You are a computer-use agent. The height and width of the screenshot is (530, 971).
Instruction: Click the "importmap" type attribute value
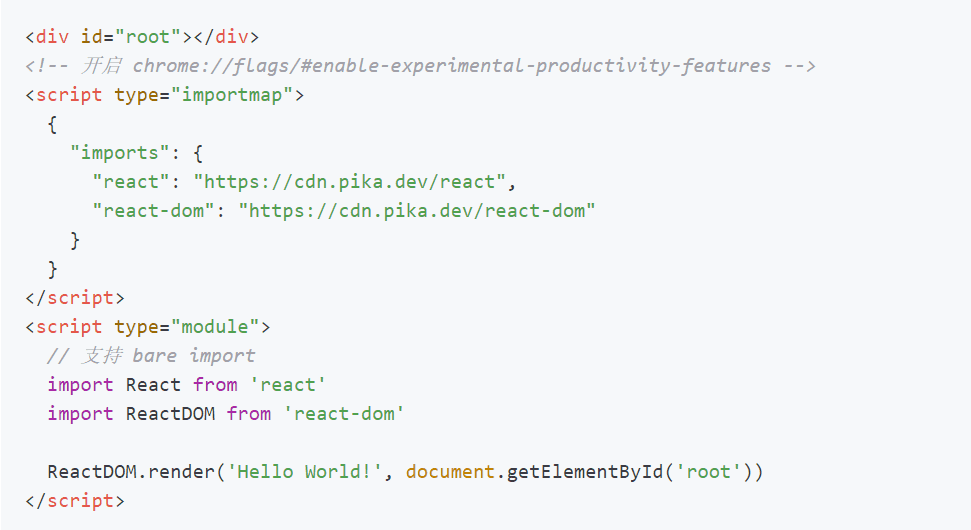coord(231,95)
